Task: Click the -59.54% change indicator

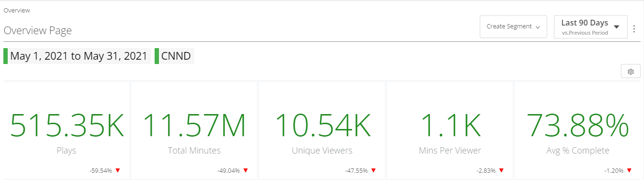Action: 101,170
